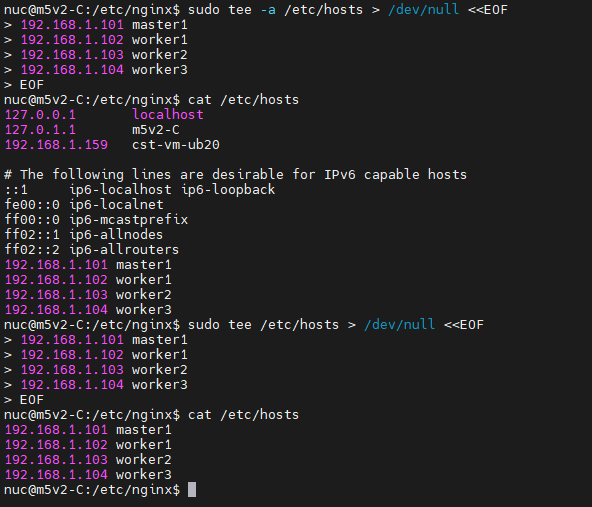
Task: Click the '/dev/null' in the second tee command
Action: tap(399, 325)
